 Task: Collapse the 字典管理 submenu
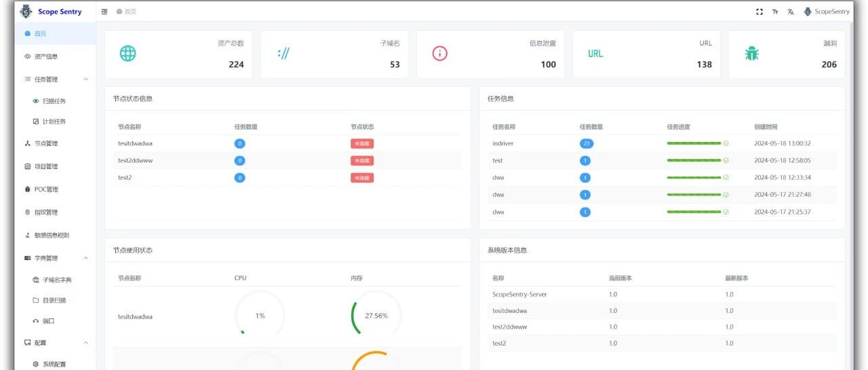(85, 258)
